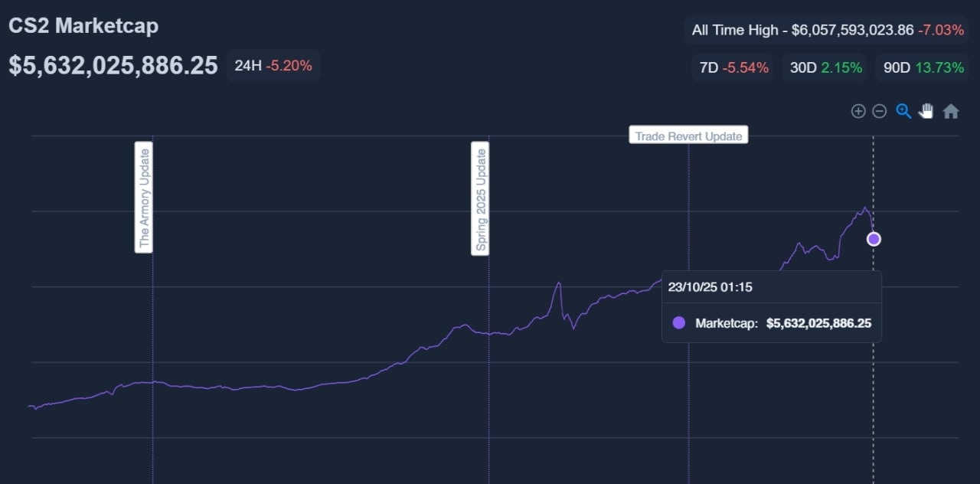Click The Armory Update annotation label
The height and width of the screenshot is (484, 980).
144,197
